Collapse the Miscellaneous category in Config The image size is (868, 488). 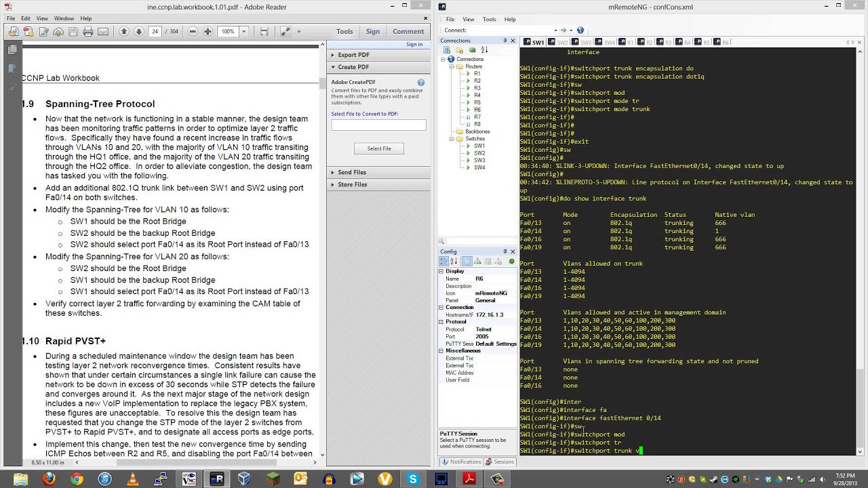click(x=441, y=350)
